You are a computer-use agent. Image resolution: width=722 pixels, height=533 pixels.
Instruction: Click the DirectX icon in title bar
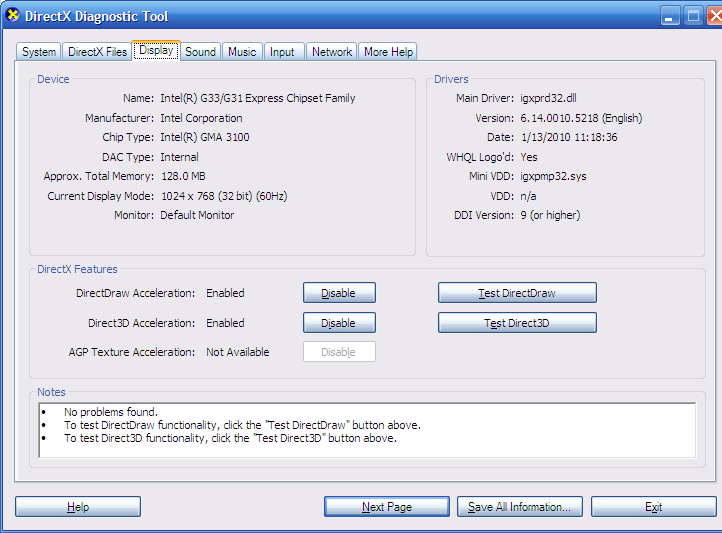pos(12,15)
